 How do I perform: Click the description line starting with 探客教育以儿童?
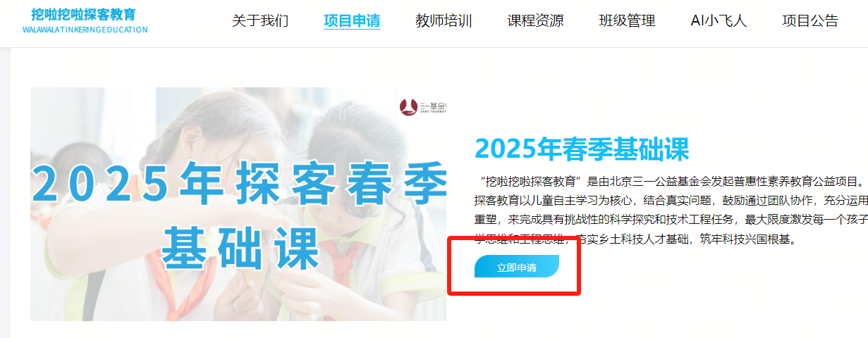point(671,200)
